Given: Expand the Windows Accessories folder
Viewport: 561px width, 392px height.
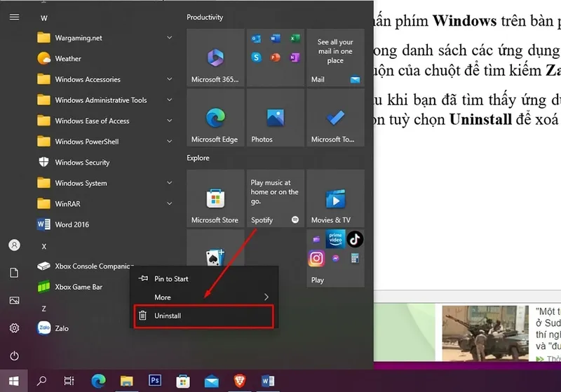Looking at the screenshot, I should (170, 79).
